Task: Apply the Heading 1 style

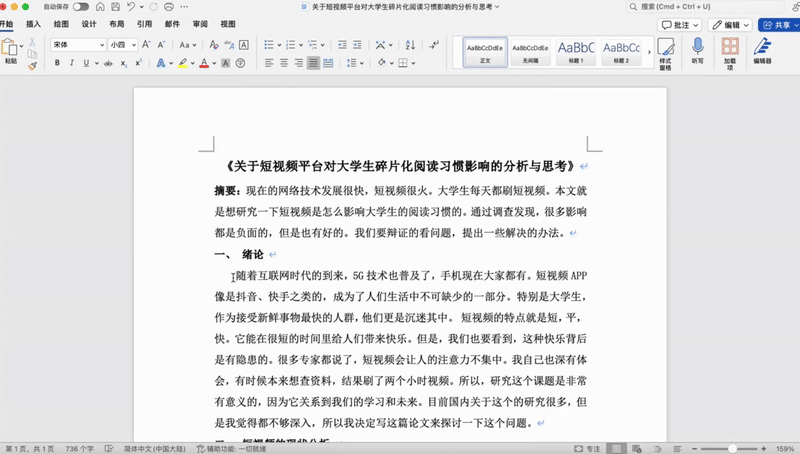Action: pyautogui.click(x=576, y=52)
